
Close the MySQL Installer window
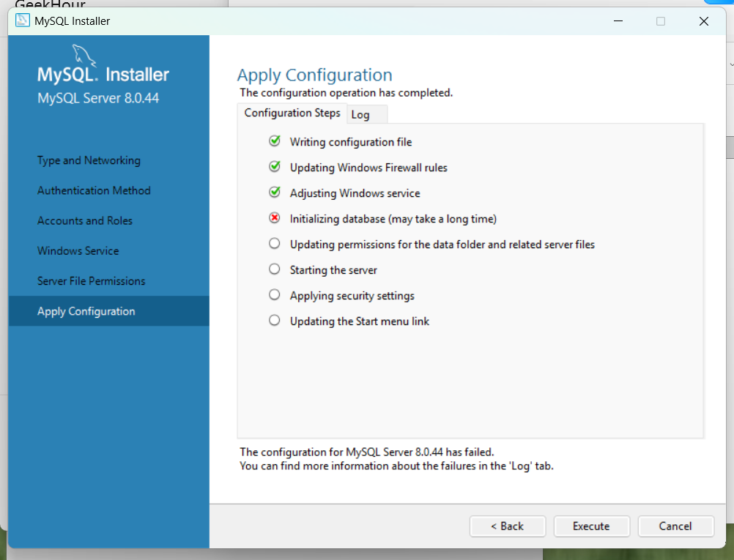pyautogui.click(x=703, y=21)
